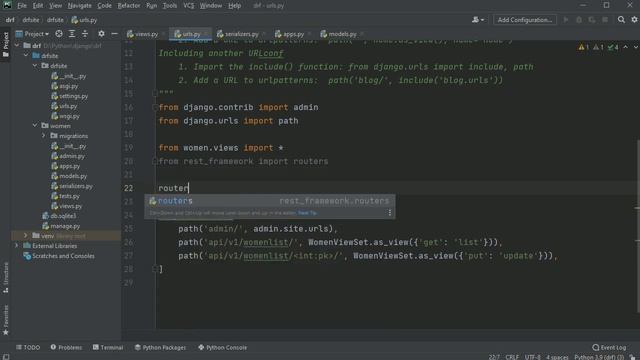Select serializers.py in project tree
Image resolution: width=640 pixels, height=360 pixels.
click(76, 186)
